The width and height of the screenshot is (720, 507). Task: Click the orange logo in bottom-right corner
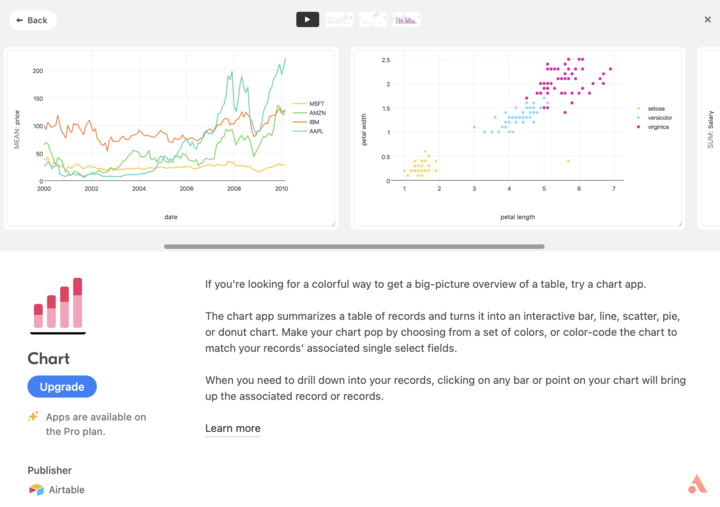(697, 484)
